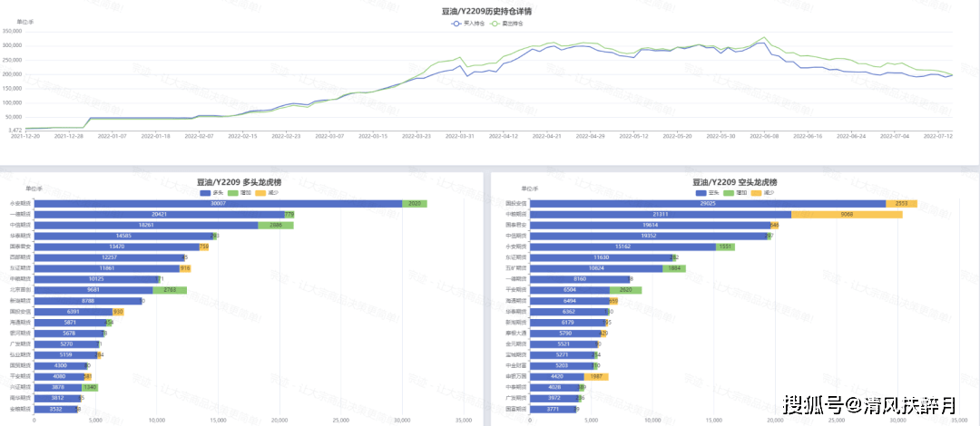Click yellow 减少 legend icon in 空头龙虎榜

click(758, 192)
